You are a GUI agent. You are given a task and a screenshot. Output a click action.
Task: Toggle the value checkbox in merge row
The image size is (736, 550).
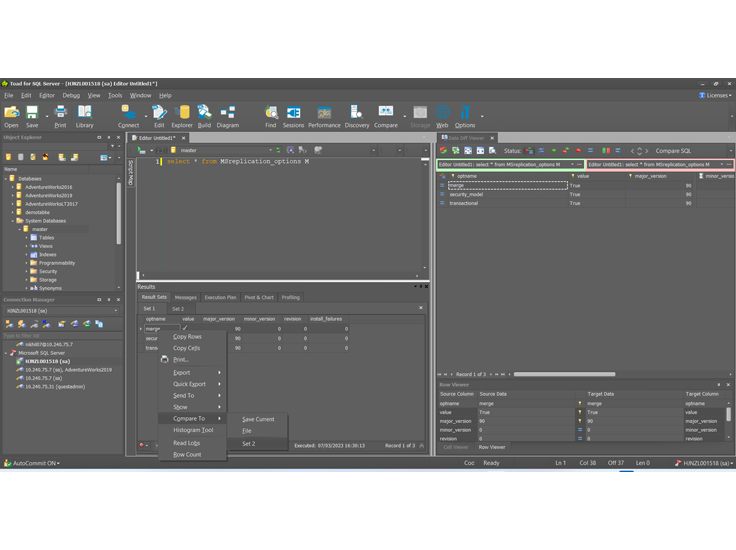point(185,328)
